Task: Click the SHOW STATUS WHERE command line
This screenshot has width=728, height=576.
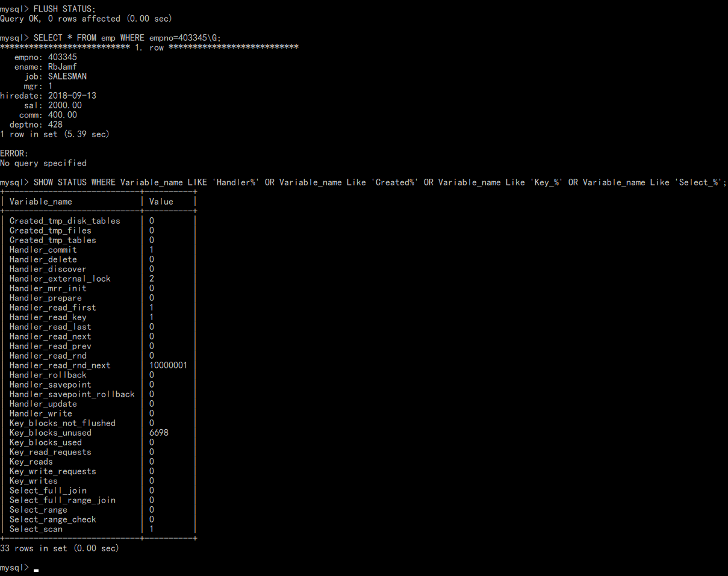Action: (x=363, y=182)
